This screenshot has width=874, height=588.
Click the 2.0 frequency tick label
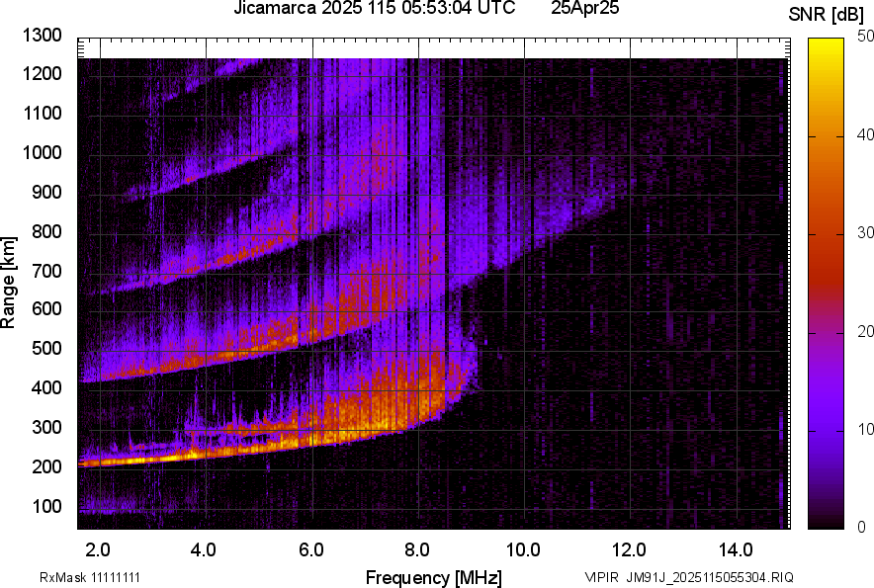[98, 550]
